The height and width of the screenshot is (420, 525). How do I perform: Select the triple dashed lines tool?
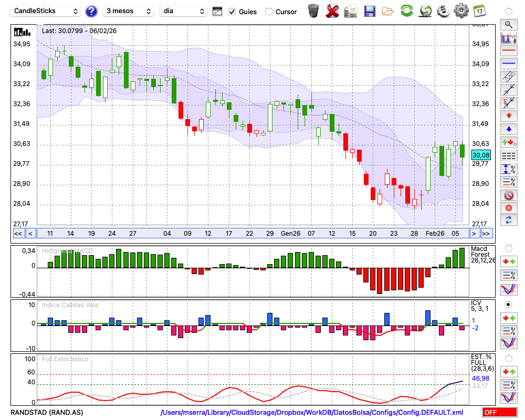coord(509,155)
